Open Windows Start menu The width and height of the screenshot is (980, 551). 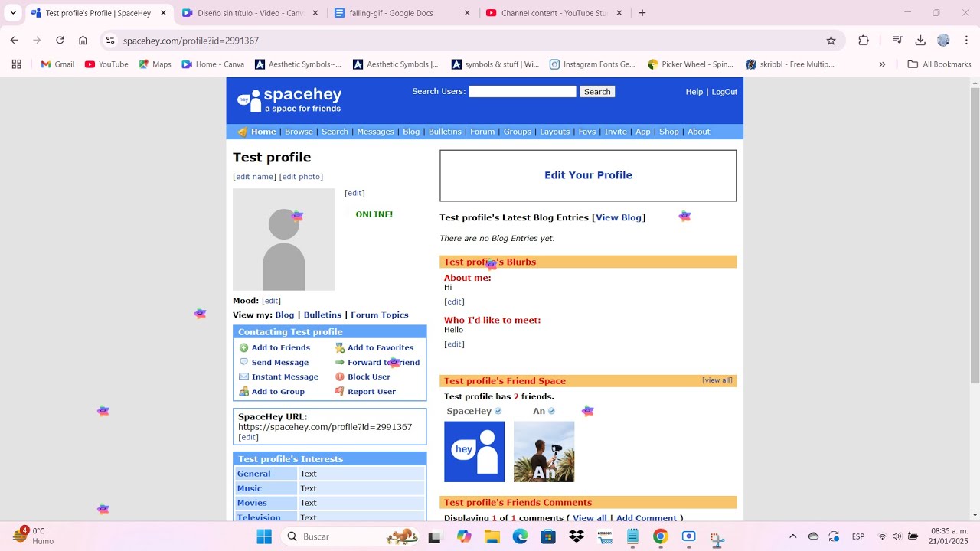[x=264, y=536]
